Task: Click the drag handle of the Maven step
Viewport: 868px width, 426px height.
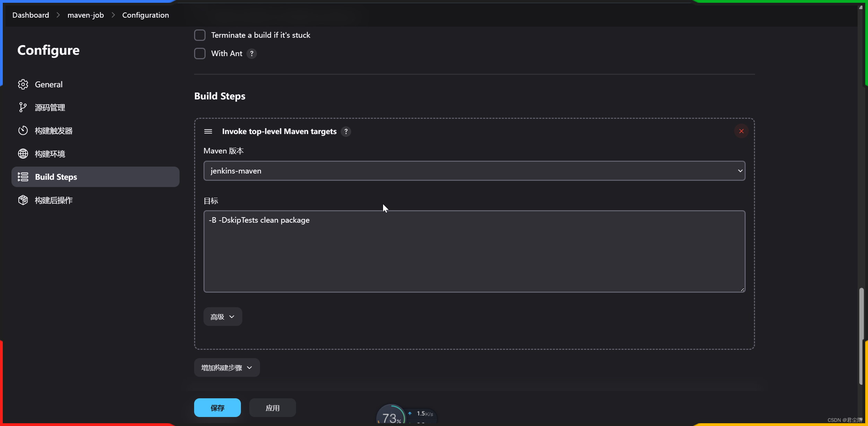Action: click(x=208, y=131)
